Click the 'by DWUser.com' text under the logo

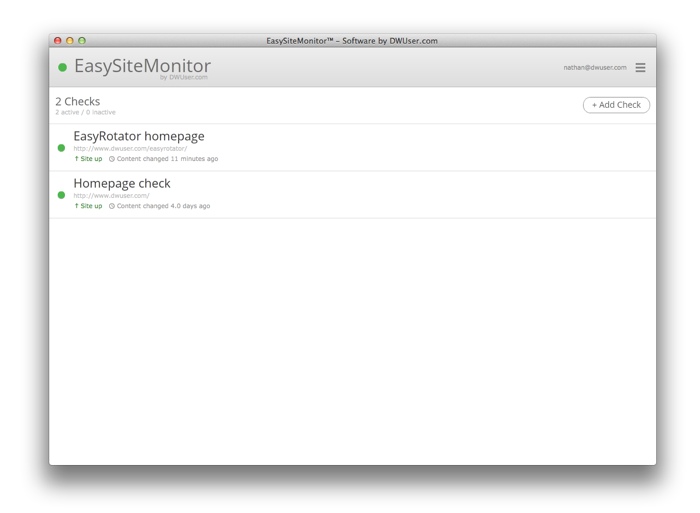click(x=183, y=77)
